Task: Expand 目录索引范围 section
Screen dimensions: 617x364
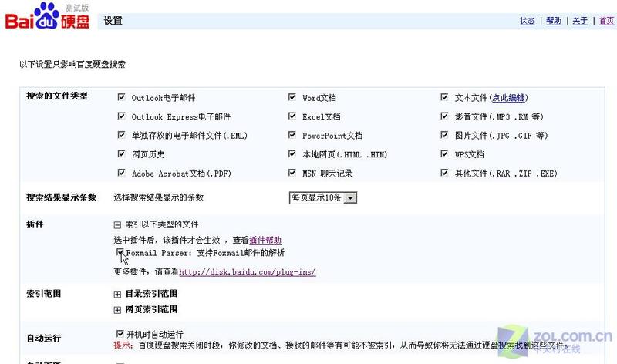Action: pyautogui.click(x=117, y=295)
